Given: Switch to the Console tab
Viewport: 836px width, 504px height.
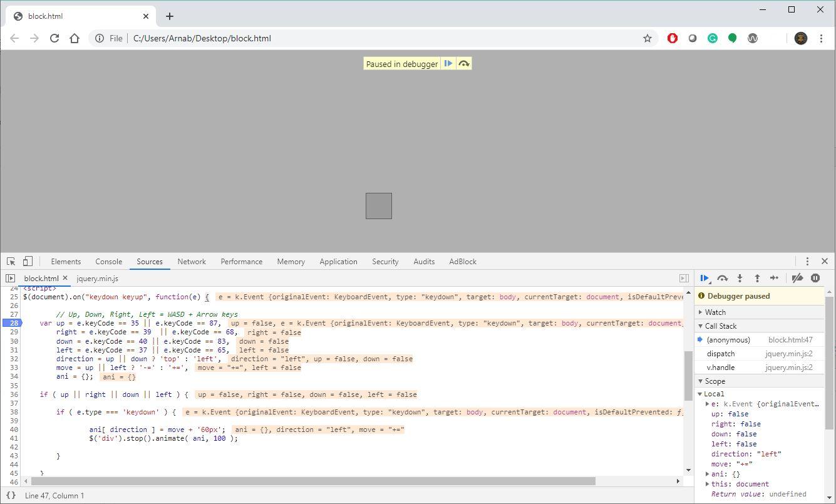Looking at the screenshot, I should 108,261.
